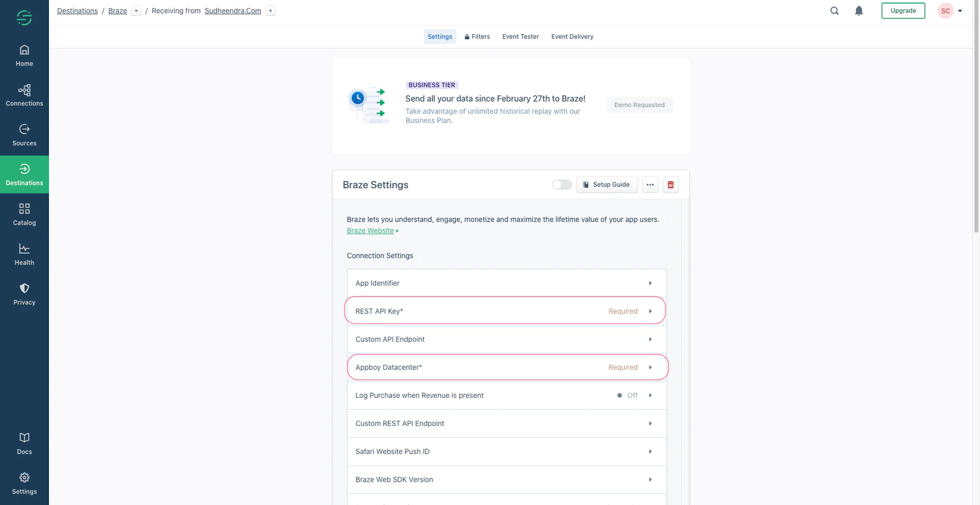
Task: Open Settings at the sidebar bottom
Action: coord(24,484)
